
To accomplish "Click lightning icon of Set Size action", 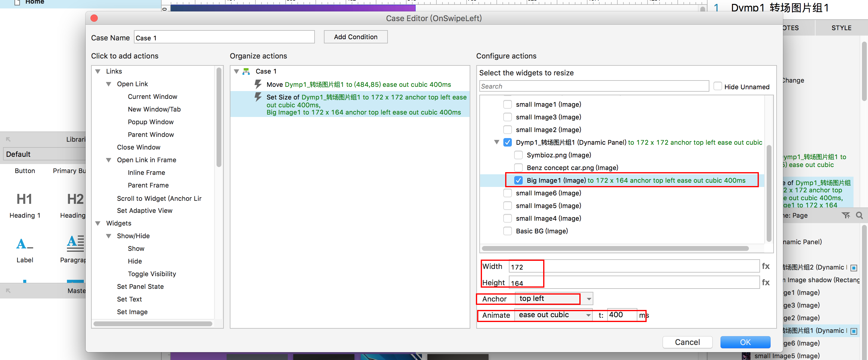I will click(x=258, y=97).
